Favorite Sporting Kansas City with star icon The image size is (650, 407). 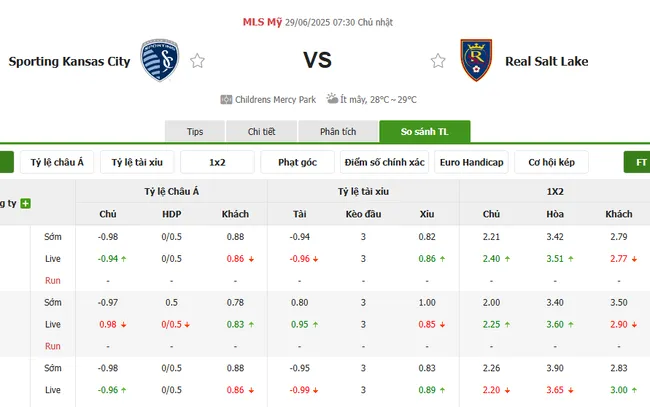pyautogui.click(x=198, y=61)
